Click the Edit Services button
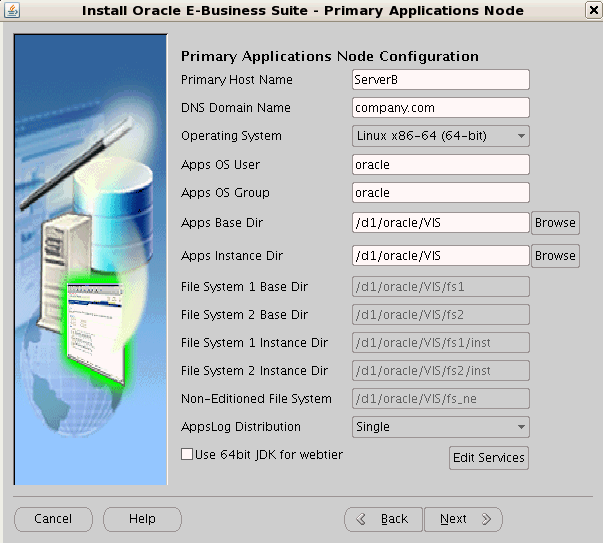The height and width of the screenshot is (543, 603). pyautogui.click(x=489, y=458)
